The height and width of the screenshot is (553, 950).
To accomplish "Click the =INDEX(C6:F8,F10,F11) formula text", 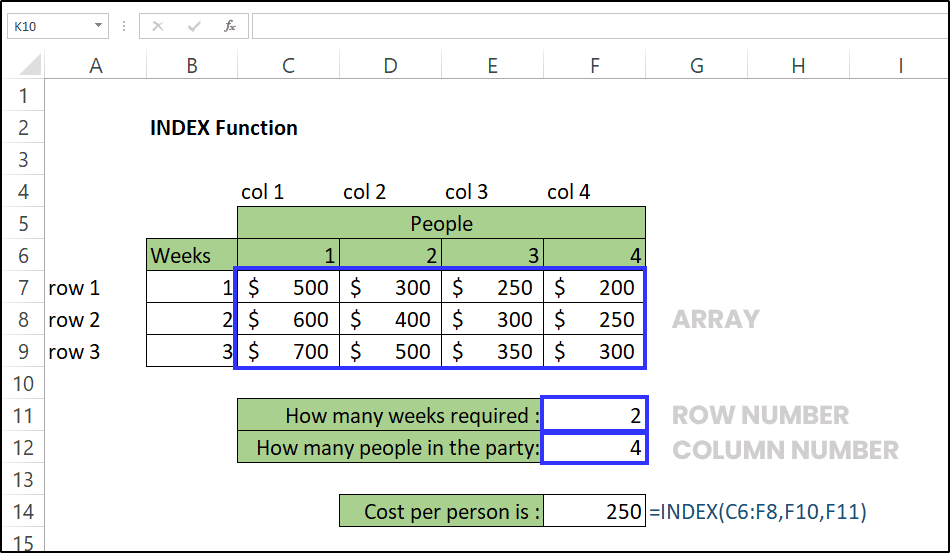I will [757, 512].
